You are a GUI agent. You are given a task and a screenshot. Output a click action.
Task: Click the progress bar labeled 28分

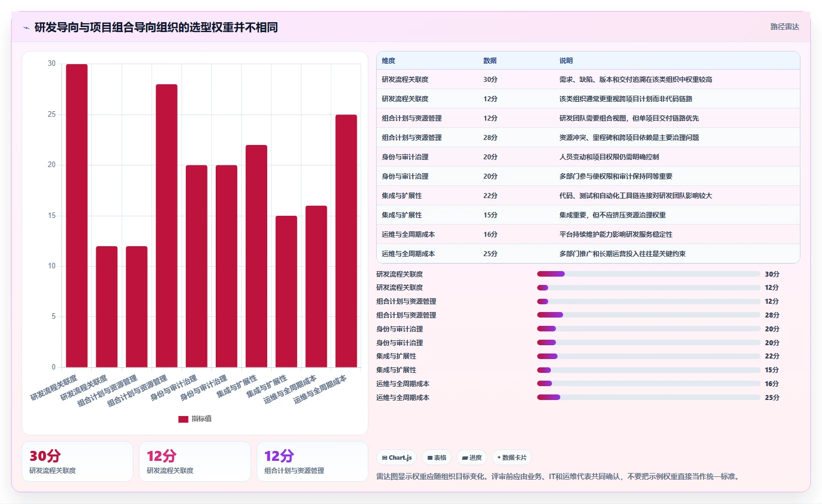point(648,315)
